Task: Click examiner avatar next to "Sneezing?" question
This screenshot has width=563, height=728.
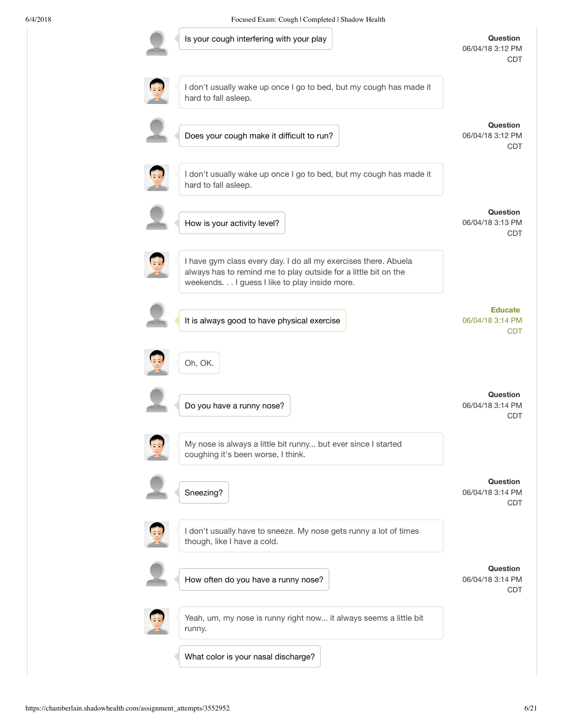Action: pos(157,487)
